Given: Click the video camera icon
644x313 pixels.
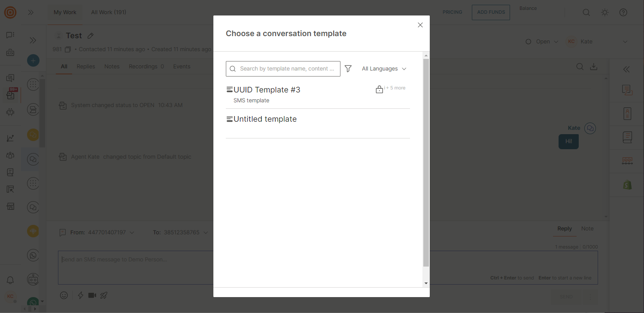Looking at the screenshot, I should (x=92, y=295).
